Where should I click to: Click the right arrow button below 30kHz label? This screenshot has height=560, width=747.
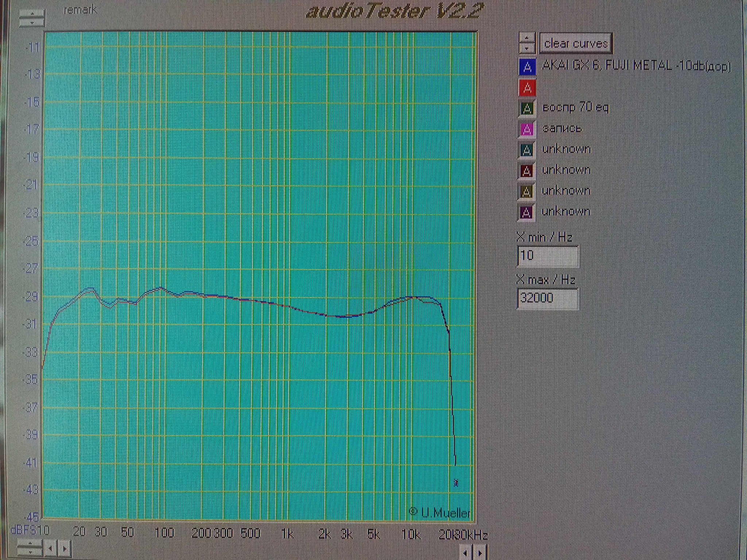click(480, 553)
